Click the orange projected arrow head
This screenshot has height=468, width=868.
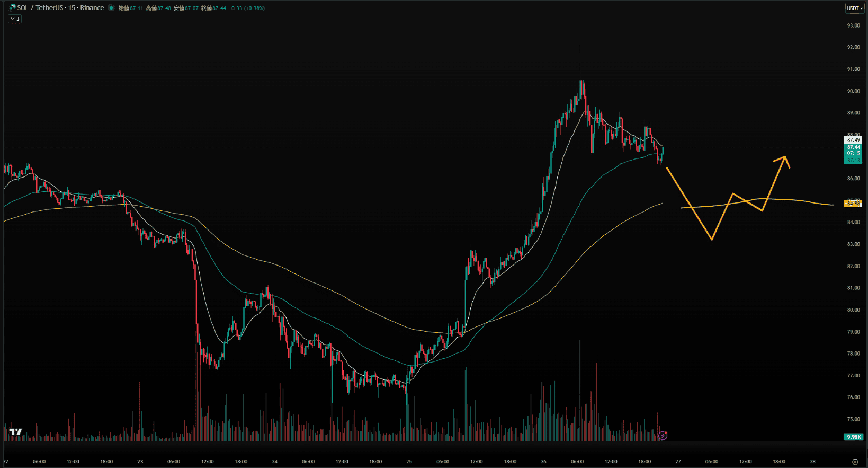point(785,158)
